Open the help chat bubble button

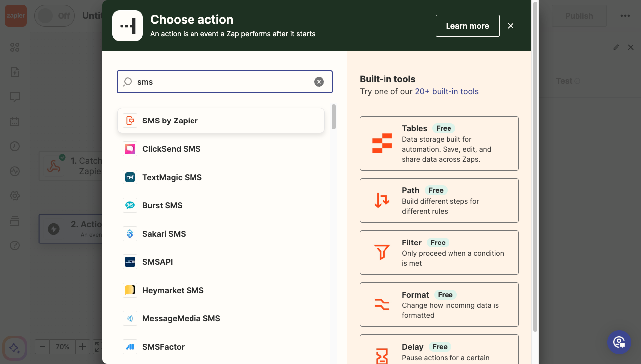point(619,342)
